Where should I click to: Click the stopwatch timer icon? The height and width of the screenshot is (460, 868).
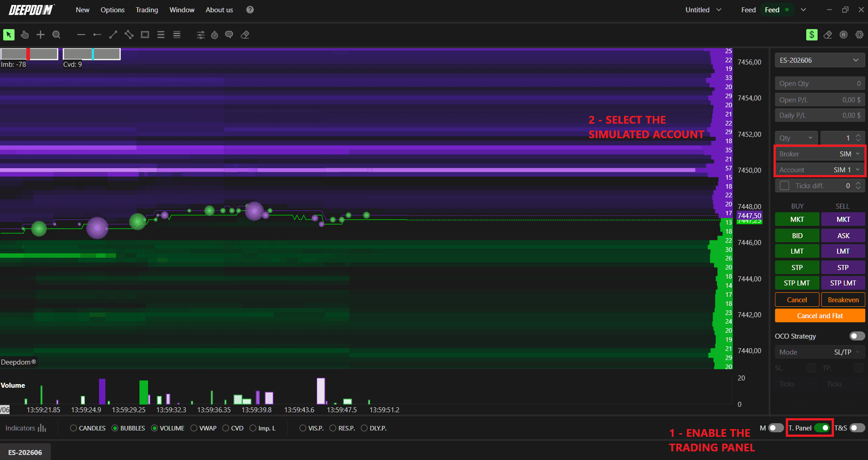[215, 35]
